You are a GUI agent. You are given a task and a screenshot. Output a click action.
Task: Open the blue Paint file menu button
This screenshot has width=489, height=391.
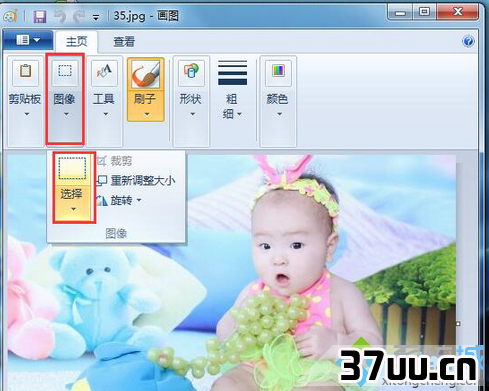[28, 40]
